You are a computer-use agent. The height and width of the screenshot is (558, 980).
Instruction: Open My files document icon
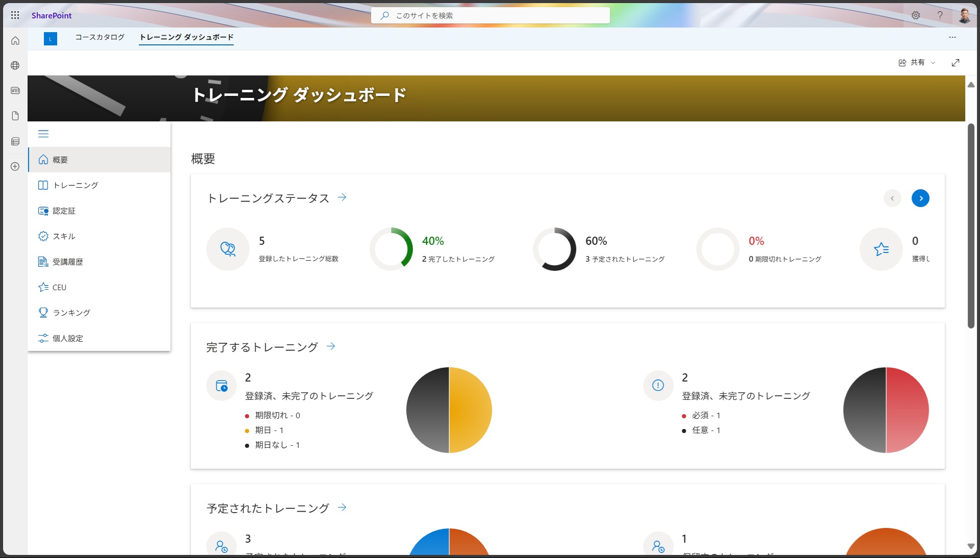coord(15,116)
